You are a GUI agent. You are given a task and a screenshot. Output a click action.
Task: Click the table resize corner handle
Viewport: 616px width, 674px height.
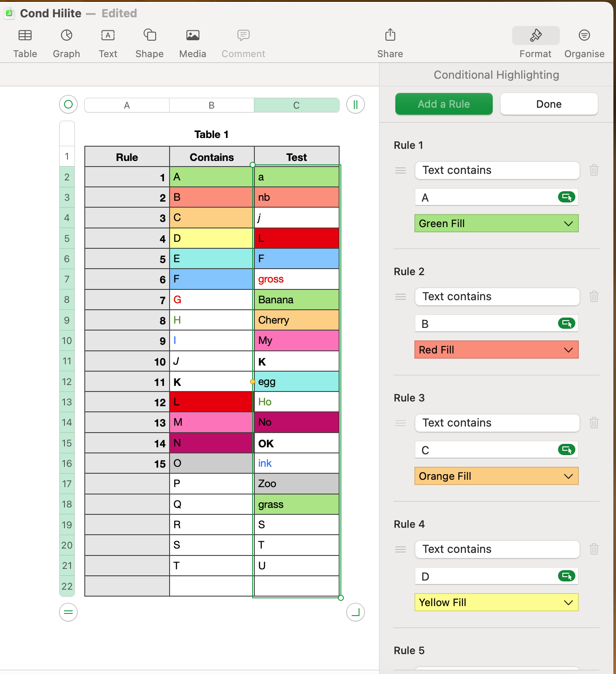coord(356,612)
